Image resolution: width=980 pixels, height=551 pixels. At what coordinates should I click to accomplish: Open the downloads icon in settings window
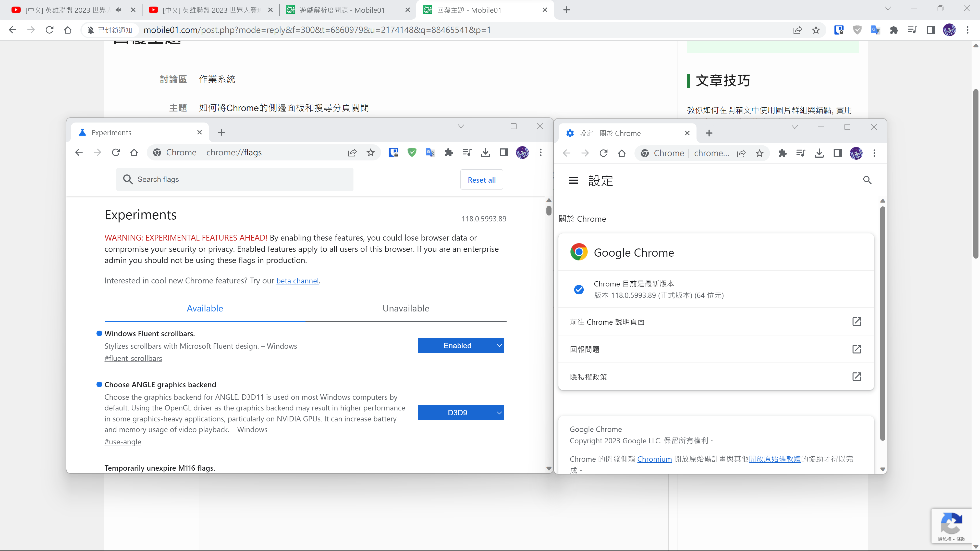pos(819,153)
